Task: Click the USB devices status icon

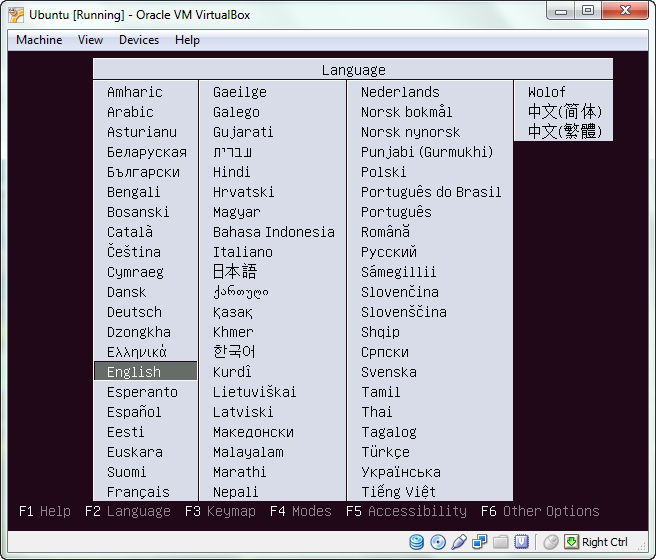Action: pyautogui.click(x=459, y=542)
